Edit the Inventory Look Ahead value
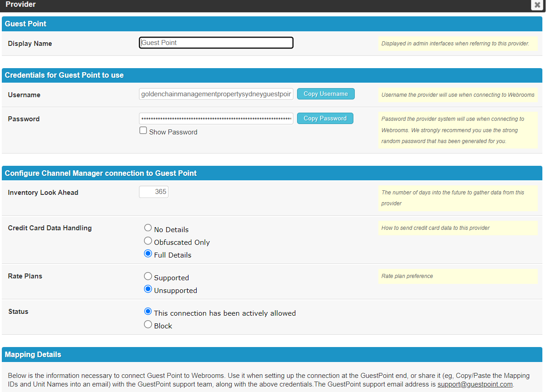The width and height of the screenshot is (546, 392). (x=154, y=192)
